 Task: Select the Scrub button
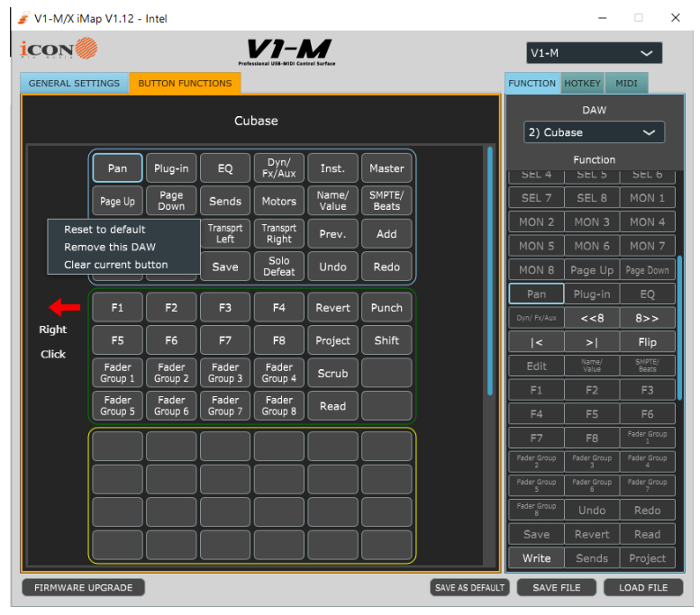point(332,373)
